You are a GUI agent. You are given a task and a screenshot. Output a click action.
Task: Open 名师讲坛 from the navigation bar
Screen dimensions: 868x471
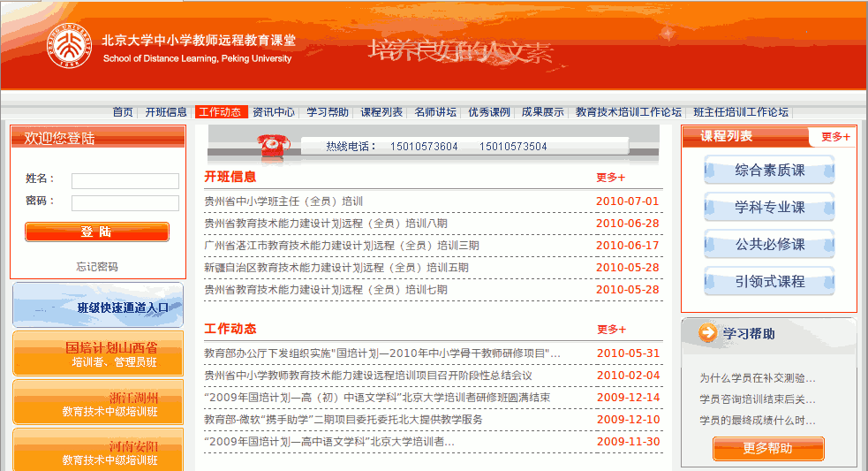435,112
